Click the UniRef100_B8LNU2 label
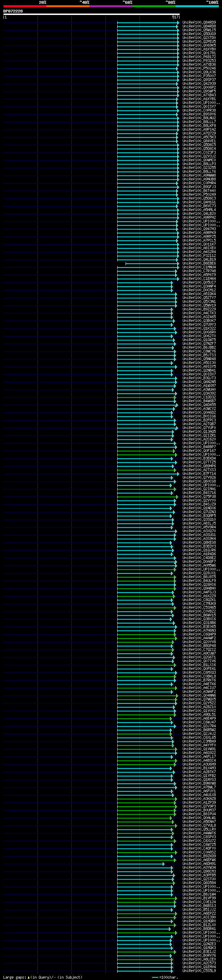Screen dimensions: 222x980 tap(199, 118)
